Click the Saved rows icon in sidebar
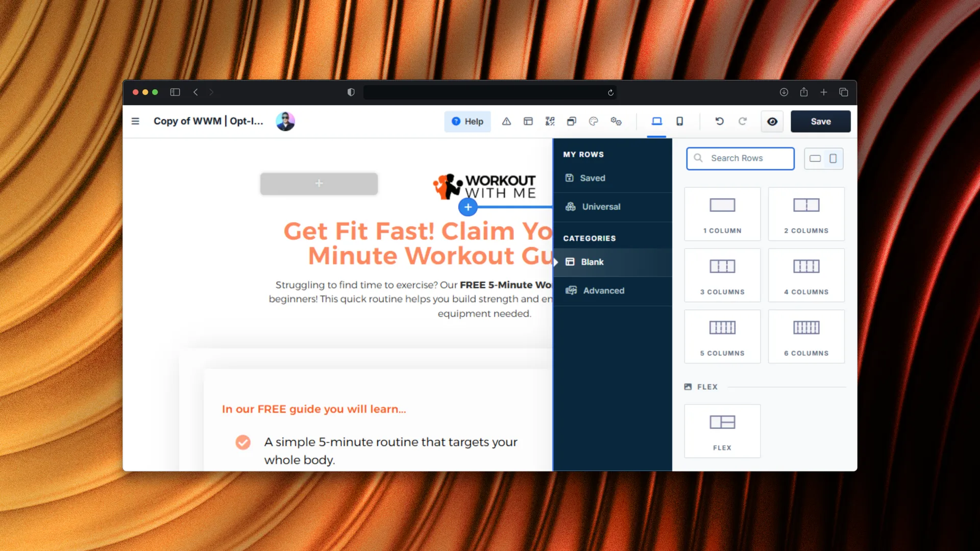The width and height of the screenshot is (980, 551). point(570,178)
